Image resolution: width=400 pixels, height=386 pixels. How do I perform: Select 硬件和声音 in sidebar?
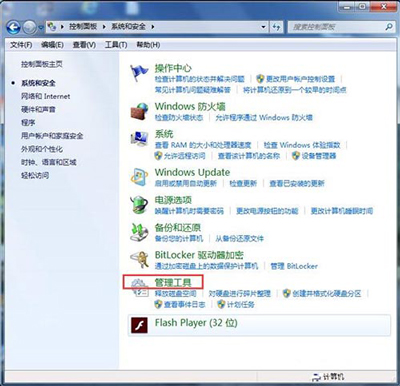click(38, 109)
